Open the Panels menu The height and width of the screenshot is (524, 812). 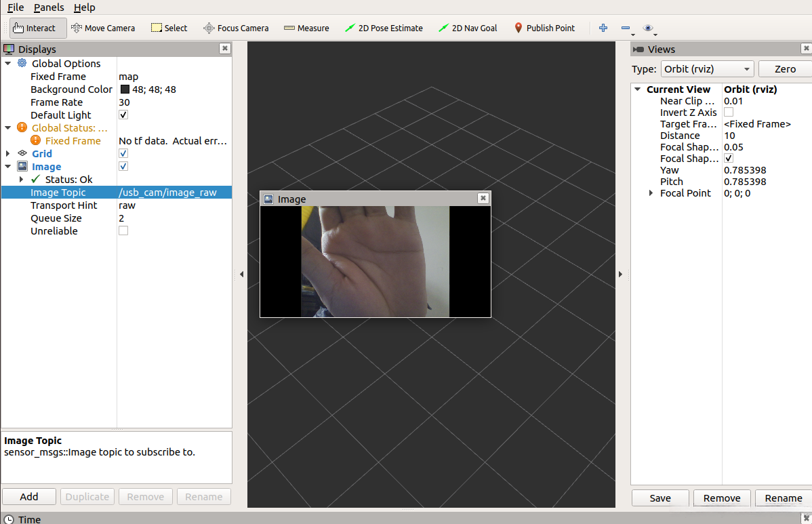click(49, 7)
